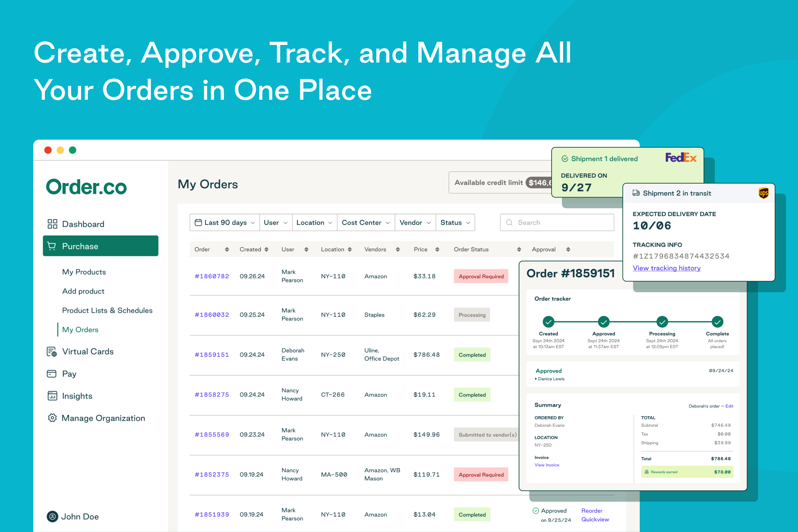This screenshot has width=798, height=532.
Task: Sort by Location column arrows
Action: 350,249
